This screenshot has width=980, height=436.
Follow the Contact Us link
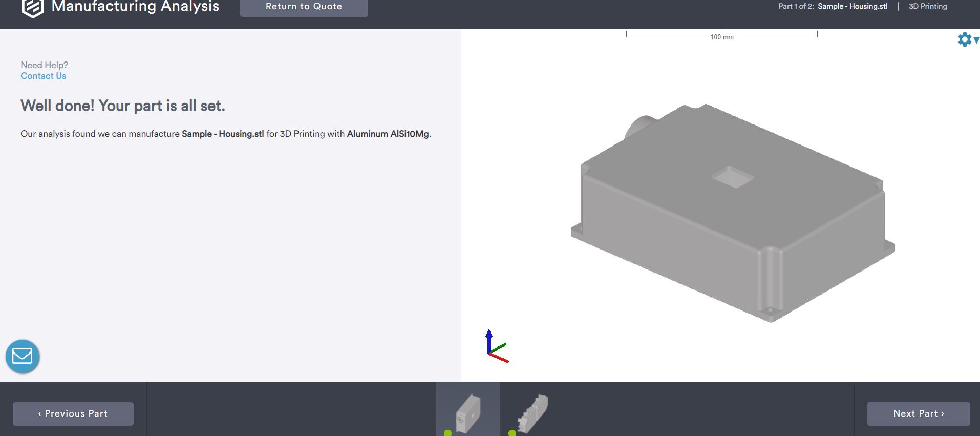43,76
